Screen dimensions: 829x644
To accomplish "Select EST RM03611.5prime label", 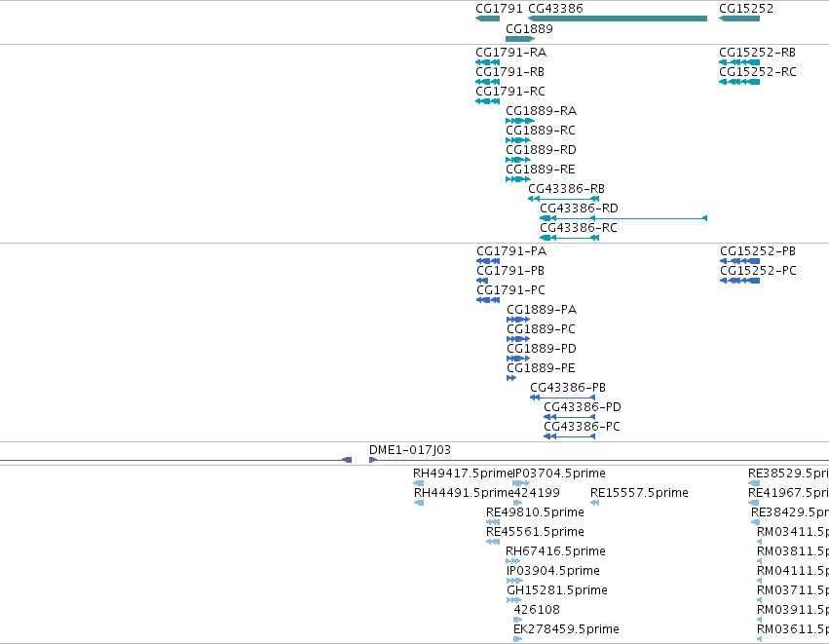I will 793,630.
